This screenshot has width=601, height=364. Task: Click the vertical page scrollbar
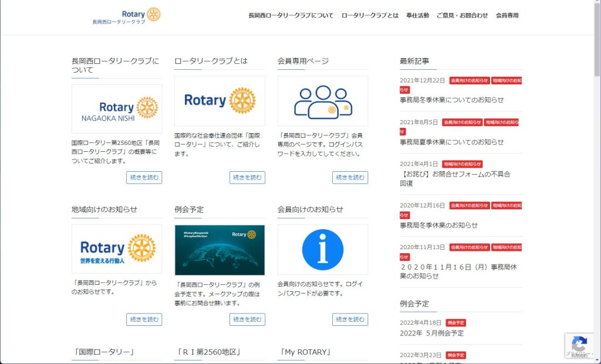[597, 176]
